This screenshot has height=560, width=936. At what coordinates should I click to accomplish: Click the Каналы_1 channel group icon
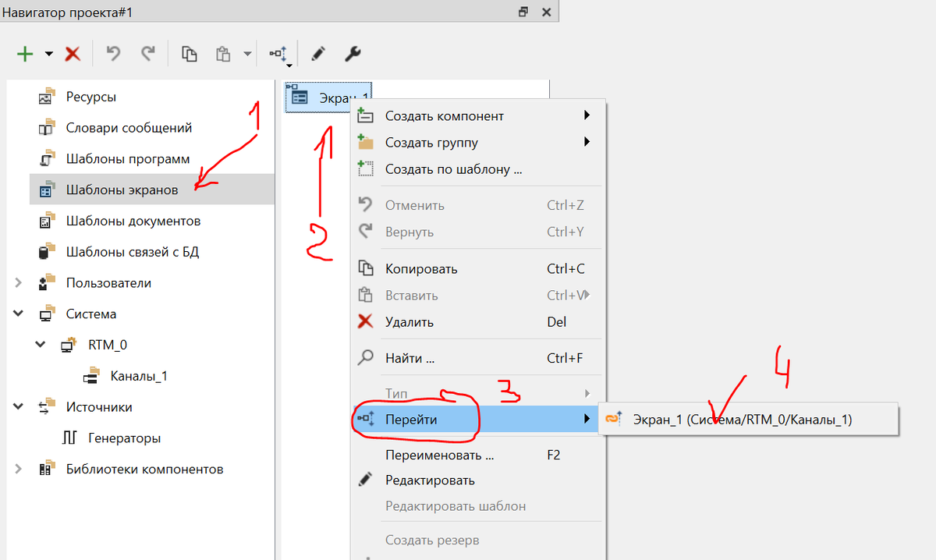pos(91,376)
